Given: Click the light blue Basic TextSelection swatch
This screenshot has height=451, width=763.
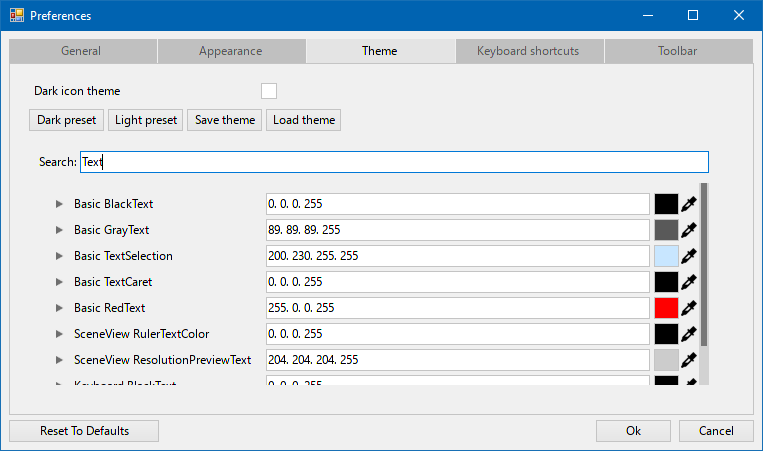Looking at the screenshot, I should pyautogui.click(x=666, y=256).
